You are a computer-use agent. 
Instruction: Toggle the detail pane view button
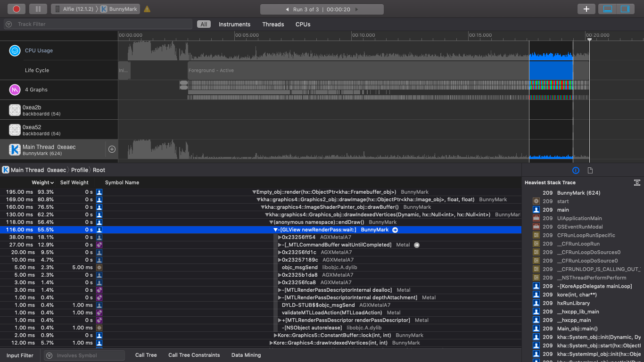click(x=607, y=9)
